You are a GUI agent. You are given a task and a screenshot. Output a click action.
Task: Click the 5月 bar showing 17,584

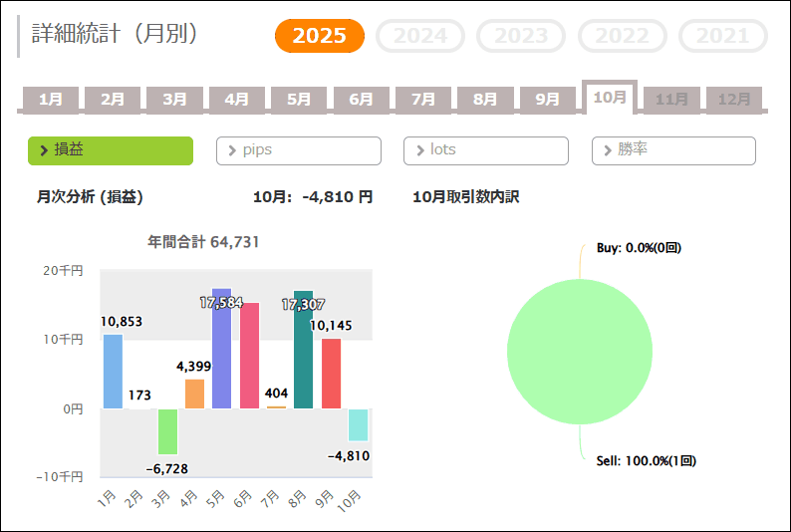pos(221,349)
